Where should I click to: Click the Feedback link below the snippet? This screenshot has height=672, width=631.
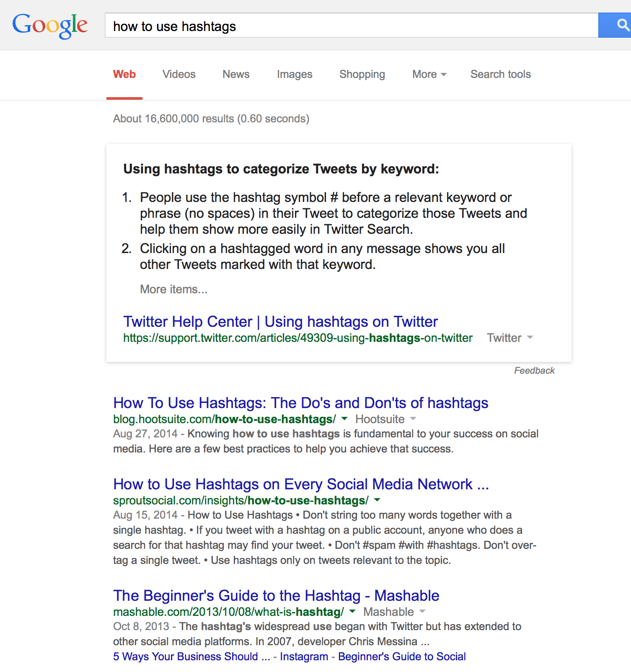pos(534,371)
